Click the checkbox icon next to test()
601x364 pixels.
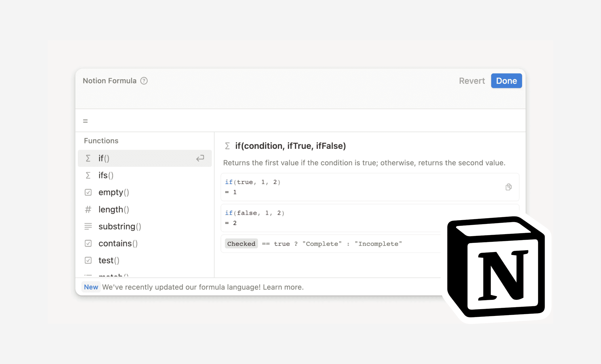point(87,260)
